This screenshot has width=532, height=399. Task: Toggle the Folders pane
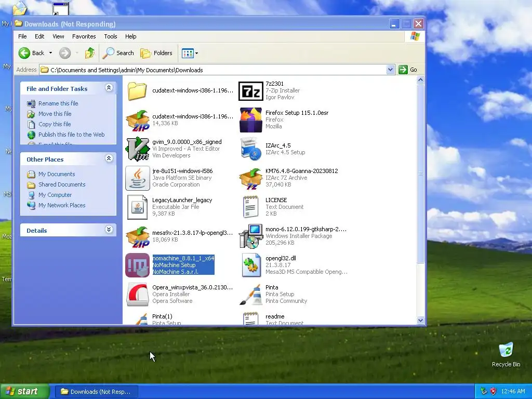click(156, 53)
